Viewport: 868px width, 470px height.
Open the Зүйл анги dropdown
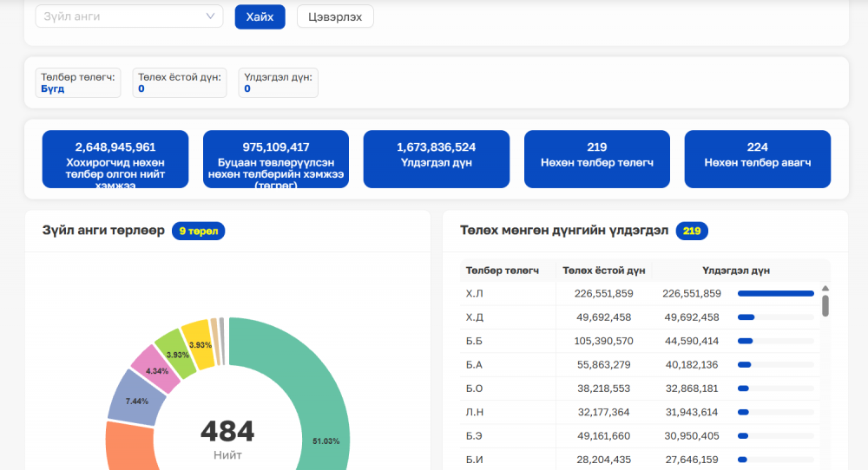pos(129,16)
